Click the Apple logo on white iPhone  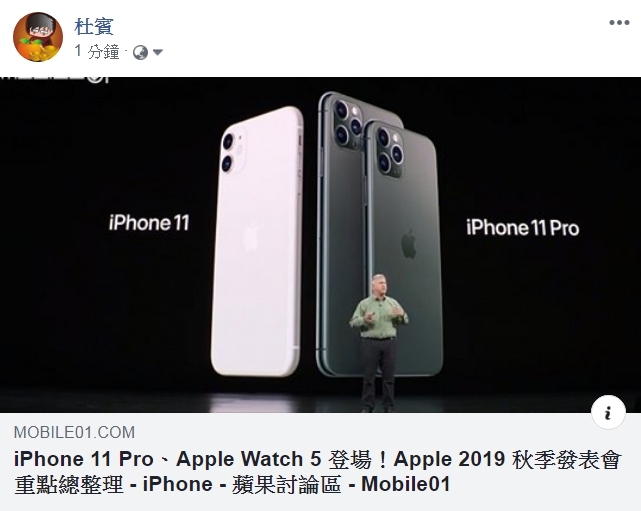(251, 236)
